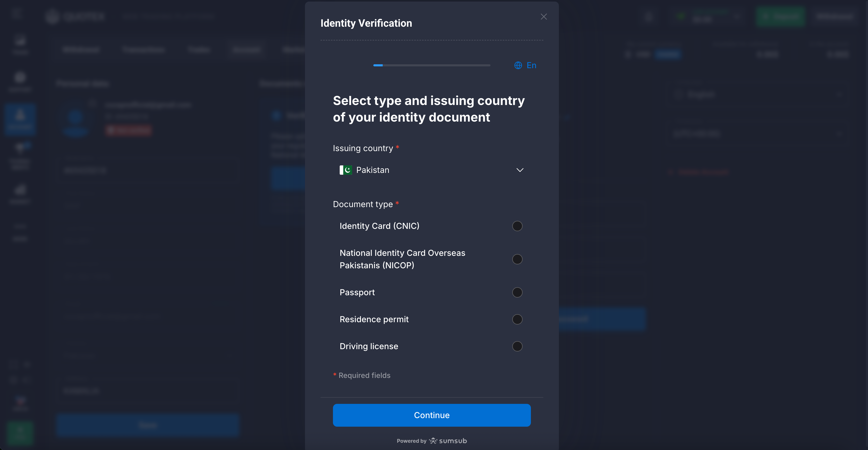Screen dimensions: 868x450
Task: Select the Passport radio button
Action: click(x=517, y=292)
